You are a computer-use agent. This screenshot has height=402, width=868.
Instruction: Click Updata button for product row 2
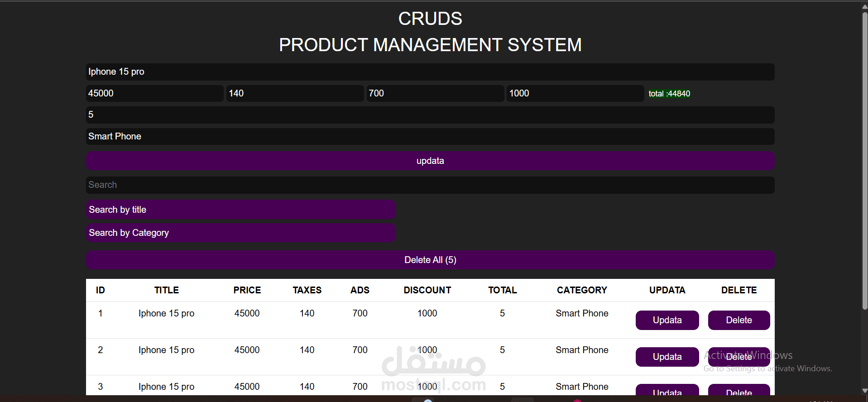pyautogui.click(x=667, y=357)
